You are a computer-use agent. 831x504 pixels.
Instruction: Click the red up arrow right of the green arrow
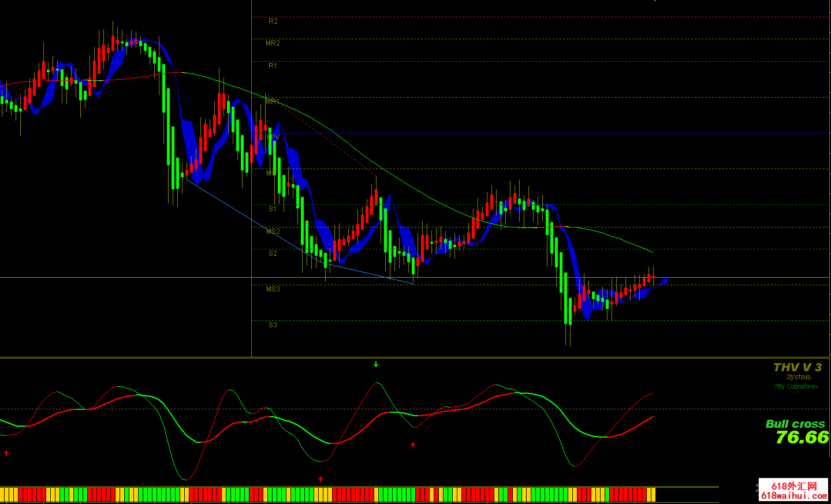(412, 445)
